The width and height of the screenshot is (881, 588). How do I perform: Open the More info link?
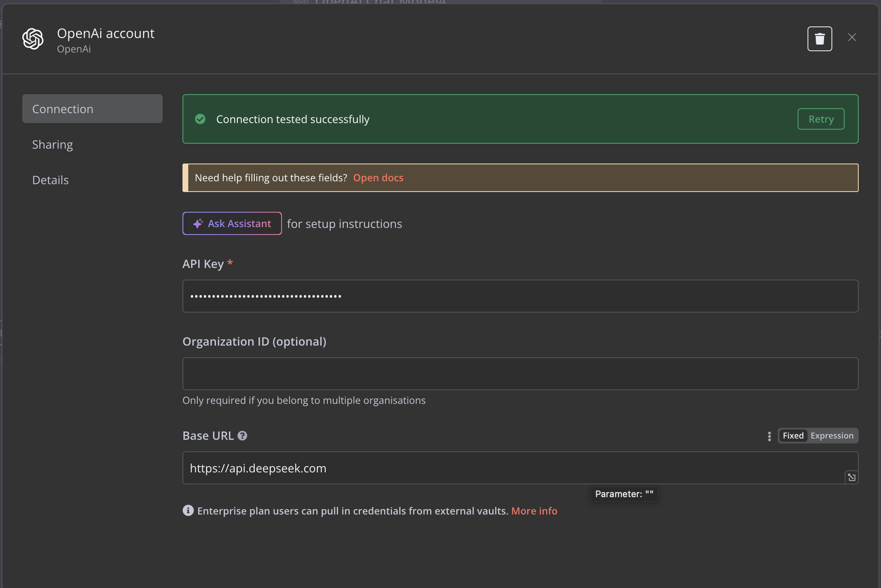tap(534, 511)
